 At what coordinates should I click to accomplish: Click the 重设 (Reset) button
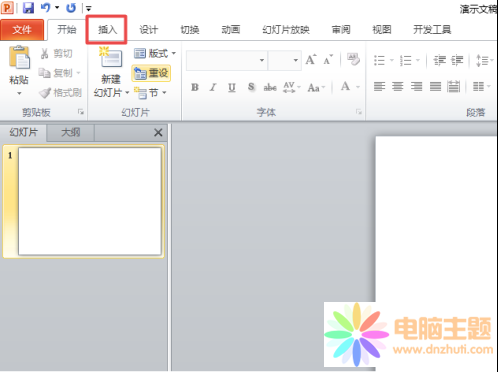[152, 73]
